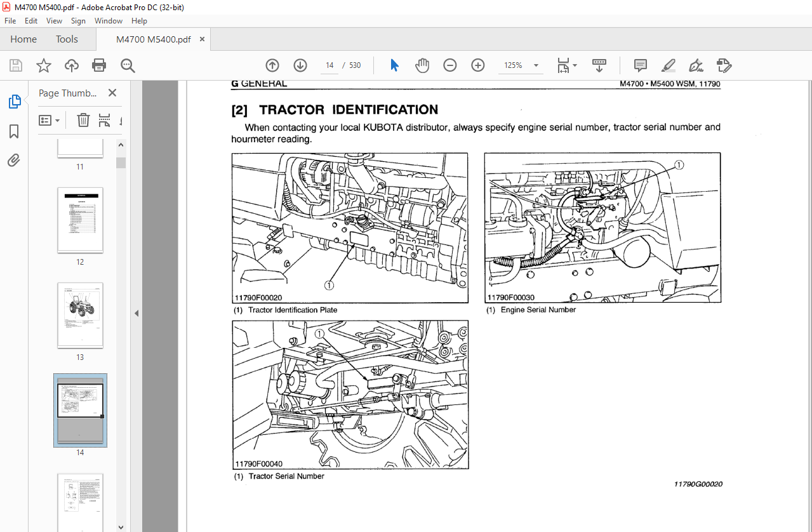The image size is (812, 532).
Task: Activate the Selection arrow tool
Action: [394, 65]
